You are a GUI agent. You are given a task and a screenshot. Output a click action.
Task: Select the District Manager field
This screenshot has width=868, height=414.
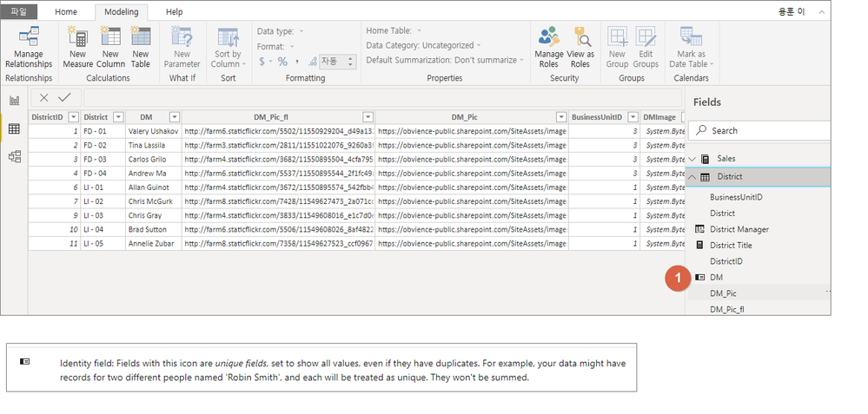739,229
